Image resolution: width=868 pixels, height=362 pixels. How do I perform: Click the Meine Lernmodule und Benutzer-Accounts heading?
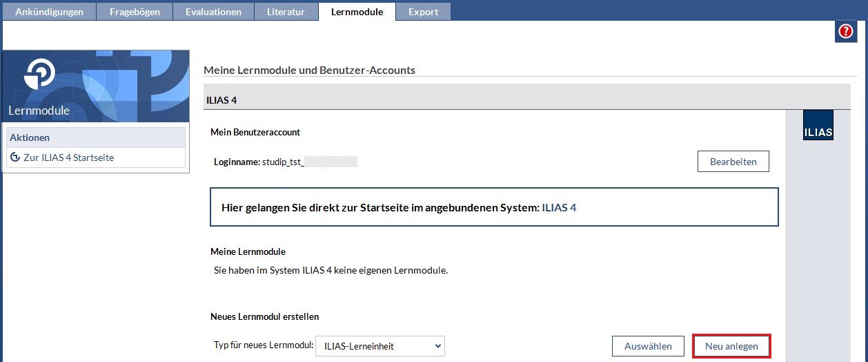click(309, 70)
